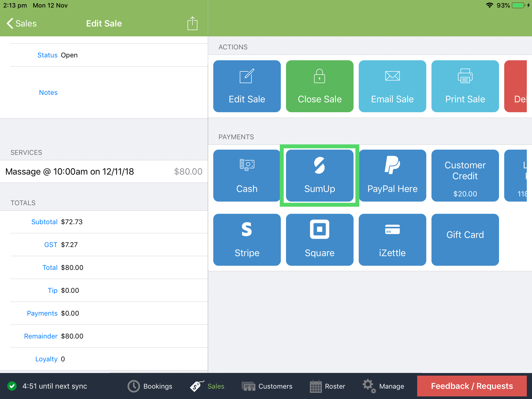Apply the $20.00 Customer Credit

click(x=465, y=176)
